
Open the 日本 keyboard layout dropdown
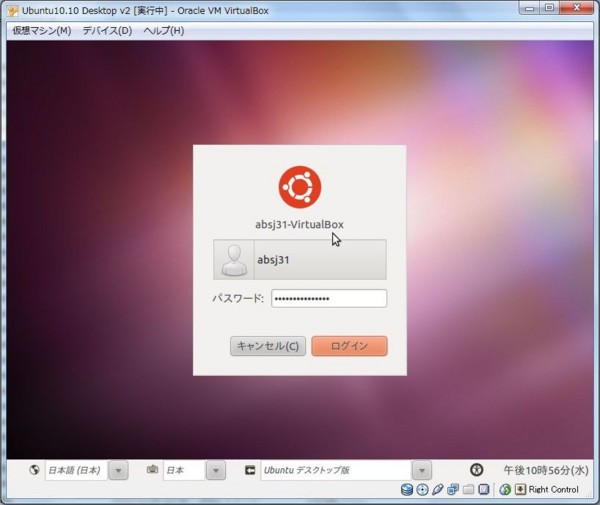point(184,470)
